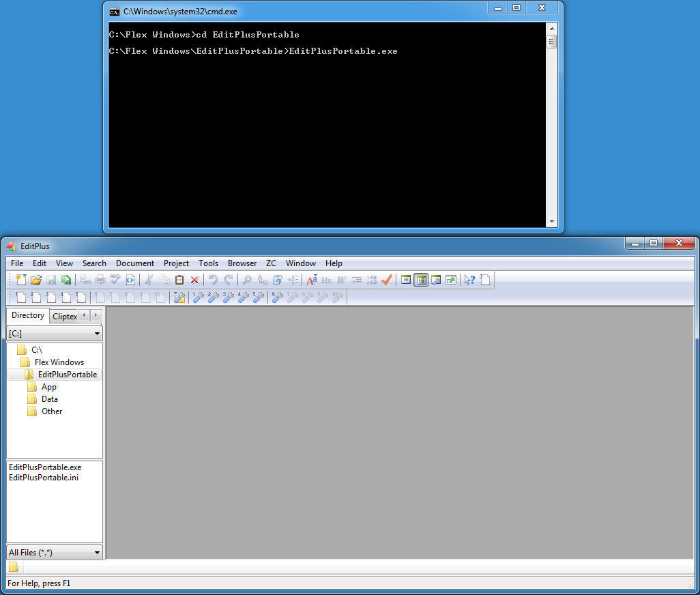Click the context help question-mark icon
The height and width of the screenshot is (595, 700).
click(469, 280)
